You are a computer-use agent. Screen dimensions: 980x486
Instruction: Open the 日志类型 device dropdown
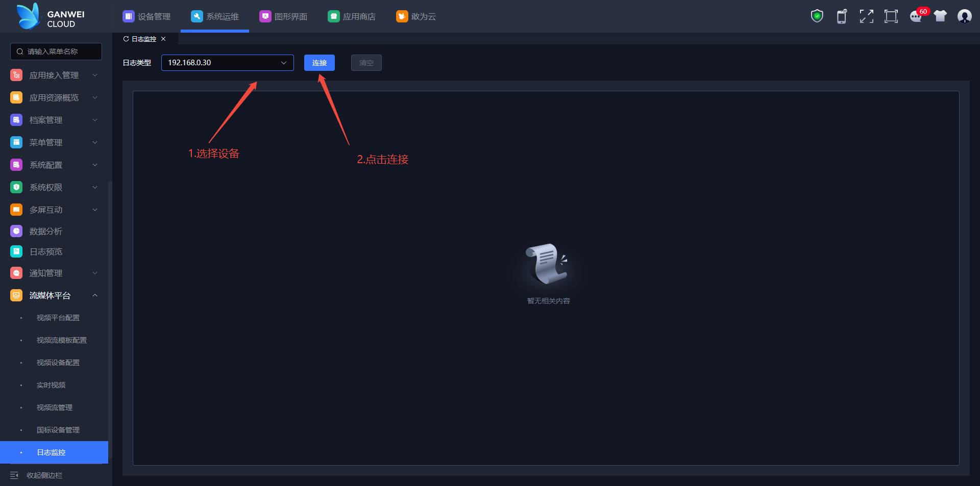(228, 63)
